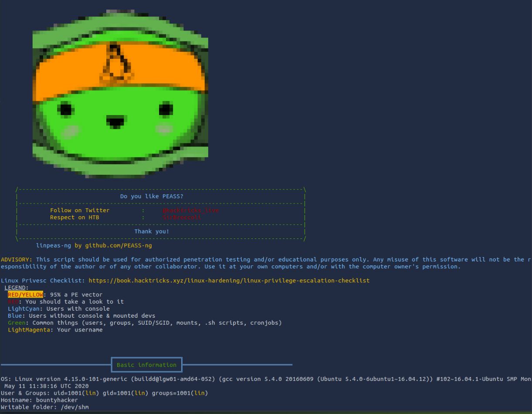Click the 'gid=1001(lin)' value
This screenshot has width=532, height=414.
coord(125,393)
